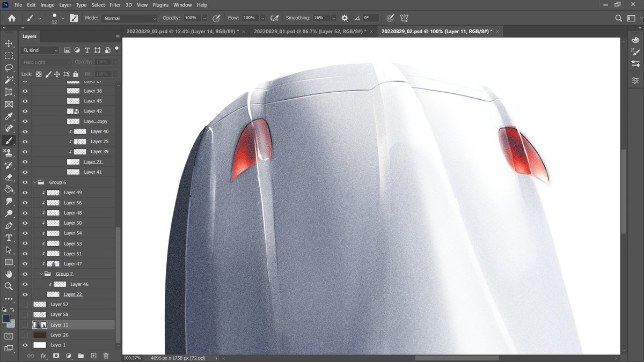
Task: Open the smoothing options gear
Action: pyautogui.click(x=345, y=18)
